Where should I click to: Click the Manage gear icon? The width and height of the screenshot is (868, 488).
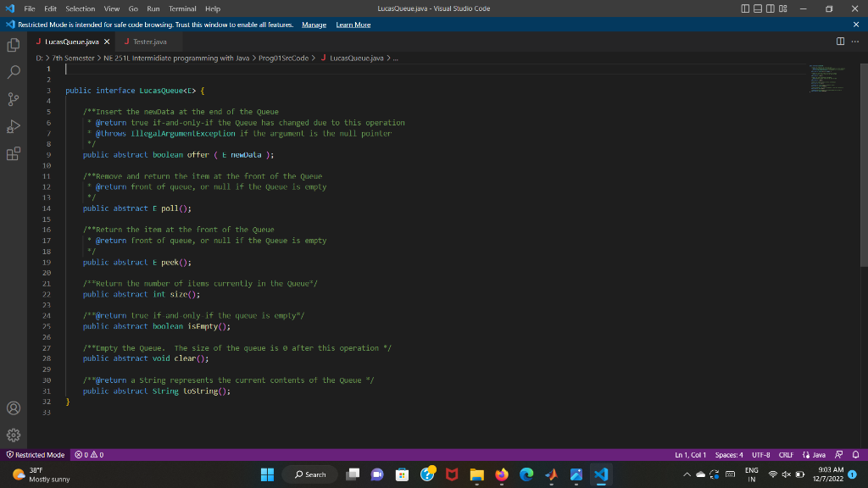tap(14, 435)
